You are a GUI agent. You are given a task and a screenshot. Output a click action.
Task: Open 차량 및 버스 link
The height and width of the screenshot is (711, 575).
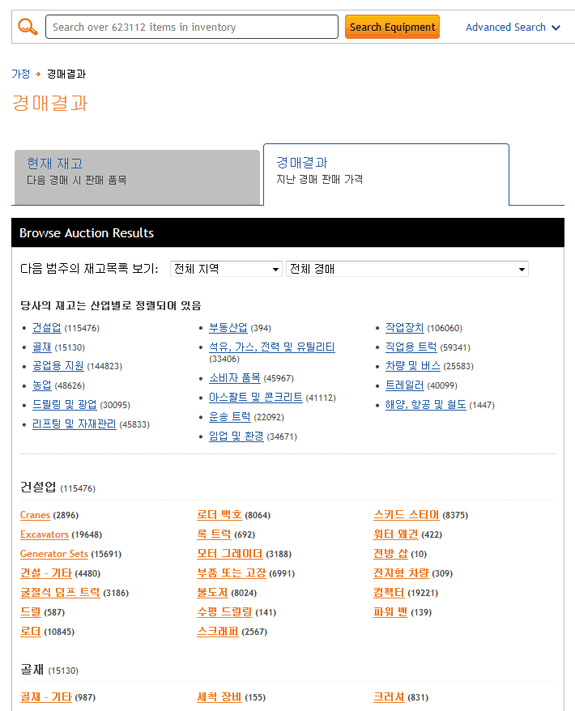[x=413, y=365]
